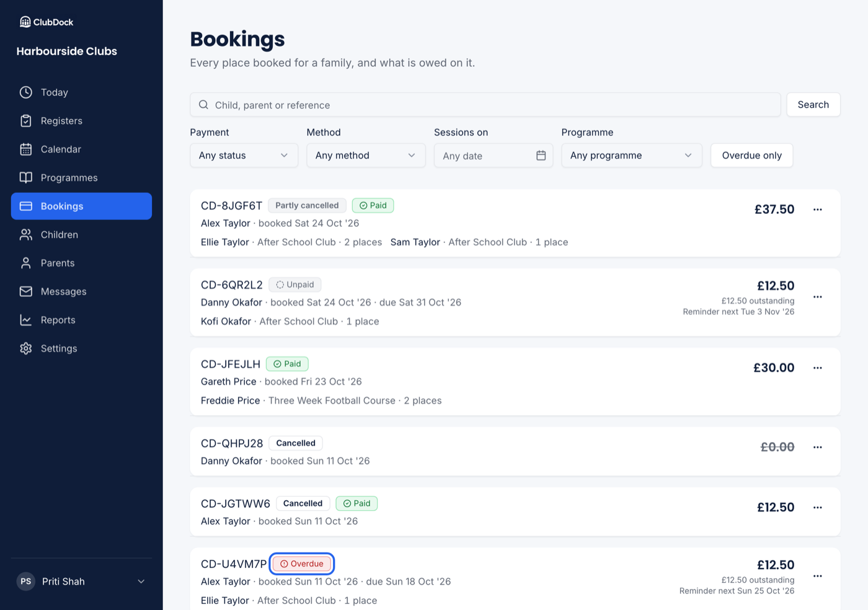The width and height of the screenshot is (868, 610).
Task: Click the Settings gear icon
Action: click(26, 349)
